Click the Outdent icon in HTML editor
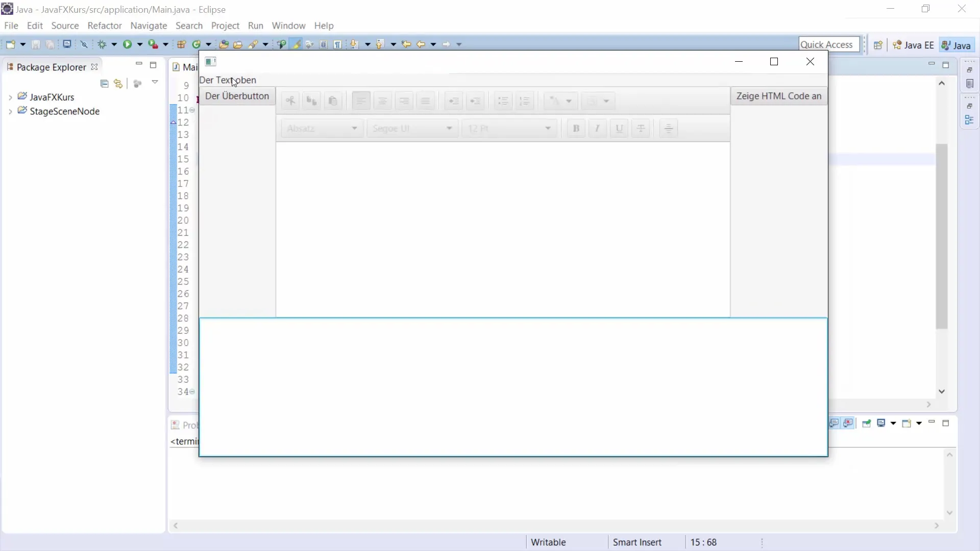 pyautogui.click(x=453, y=101)
